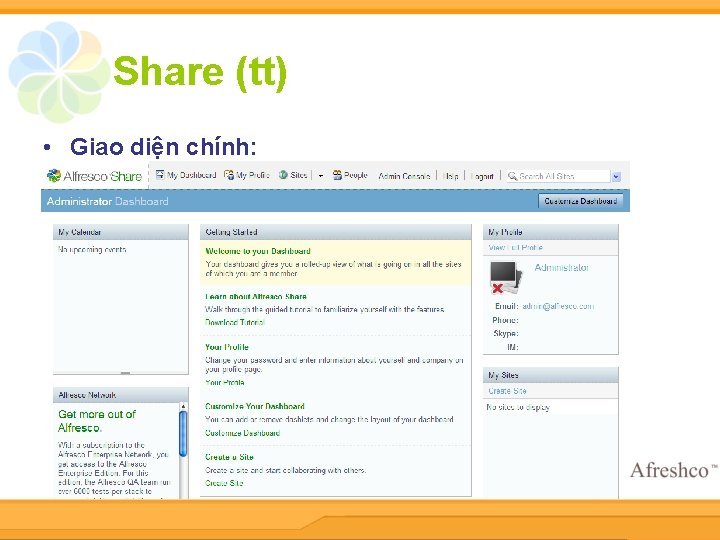The image size is (720, 540).
Task: Open the search options dropdown arrow
Action: (616, 176)
